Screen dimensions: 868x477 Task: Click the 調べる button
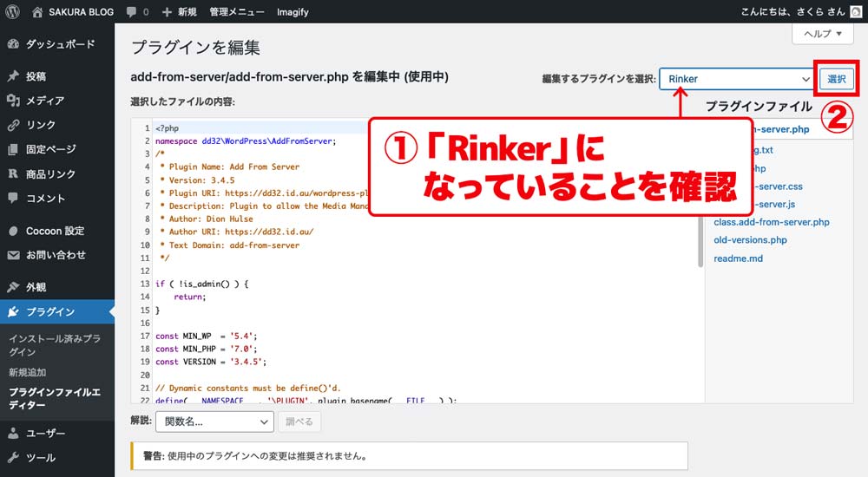[x=299, y=421]
